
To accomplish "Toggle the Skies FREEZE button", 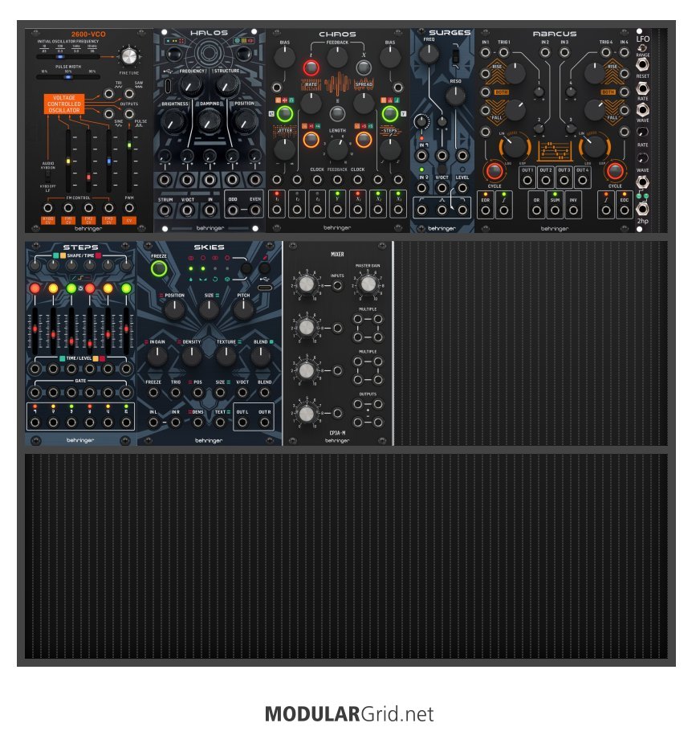I will pyautogui.click(x=159, y=268).
